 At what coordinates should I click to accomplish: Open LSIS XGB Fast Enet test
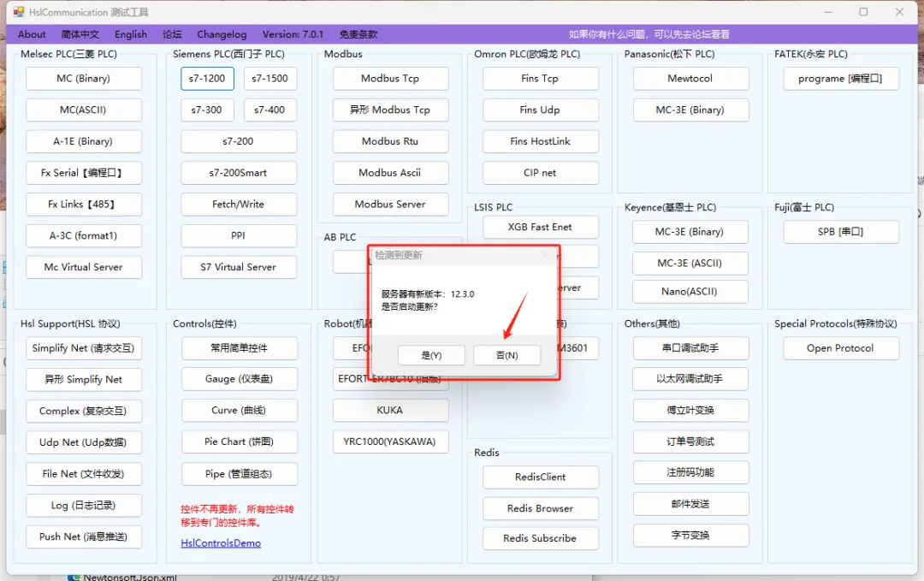541,227
